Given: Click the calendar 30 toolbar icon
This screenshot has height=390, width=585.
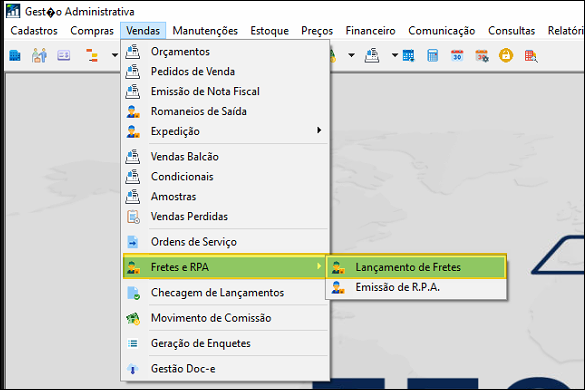Looking at the screenshot, I should point(457,56).
